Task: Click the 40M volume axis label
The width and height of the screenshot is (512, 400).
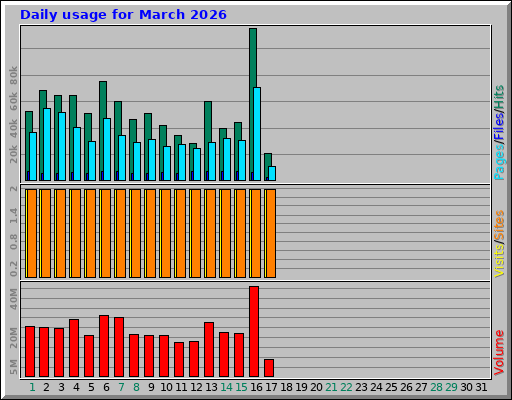Action: [x=13, y=299]
